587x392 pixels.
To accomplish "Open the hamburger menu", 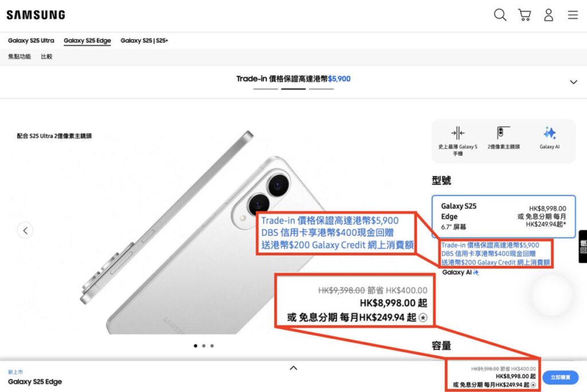I will click(573, 15).
